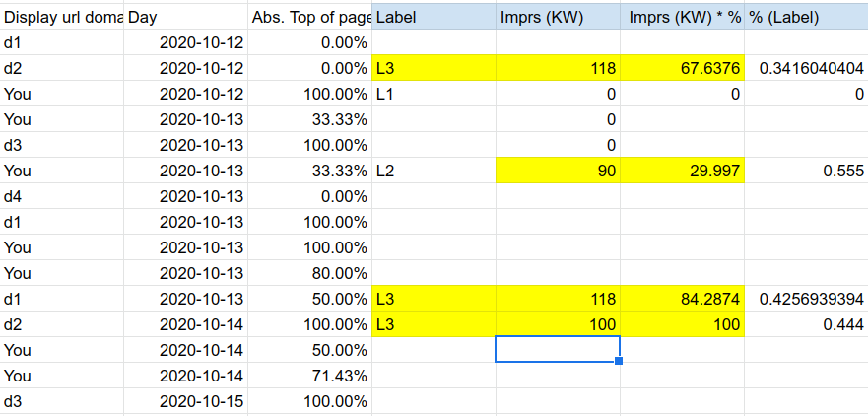
Task: Select the Day column header cell
Action: 185,17
